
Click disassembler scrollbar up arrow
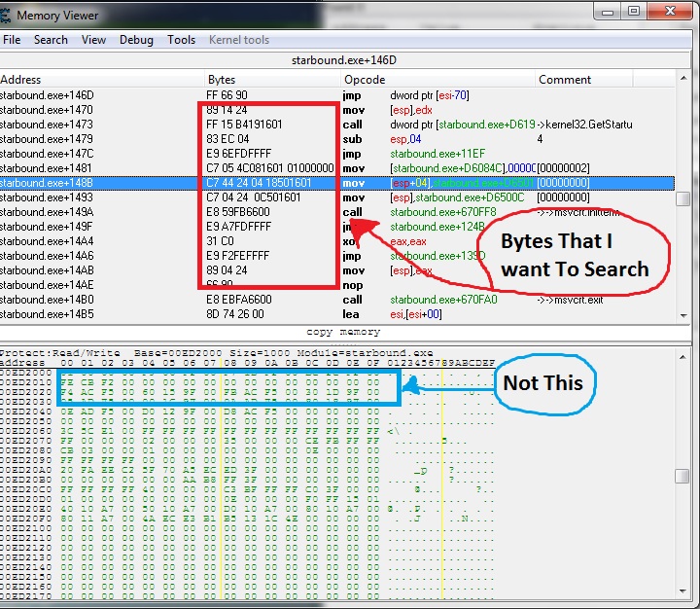click(x=683, y=78)
